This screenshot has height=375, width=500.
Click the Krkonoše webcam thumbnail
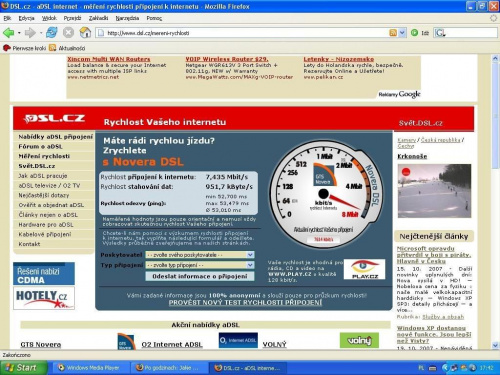click(x=434, y=191)
